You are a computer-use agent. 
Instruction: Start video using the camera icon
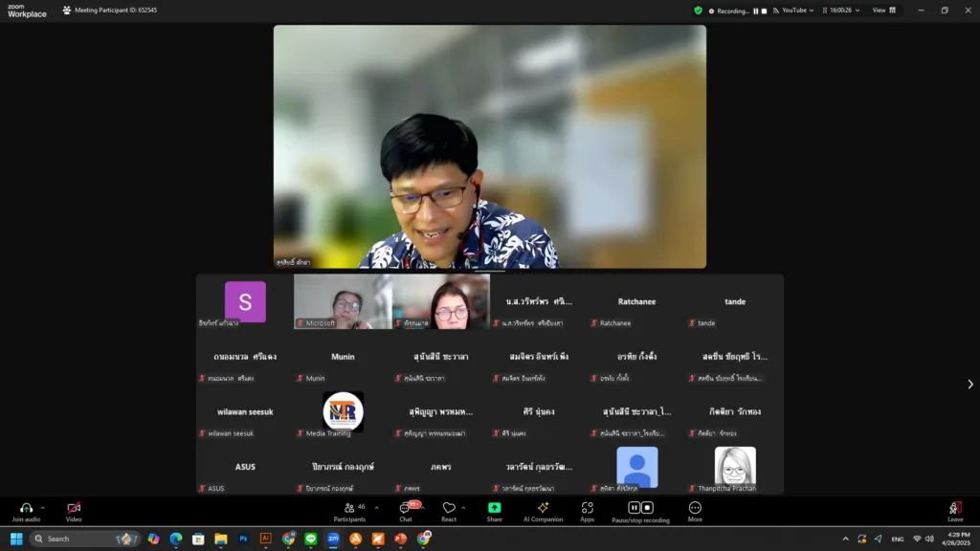click(x=74, y=508)
